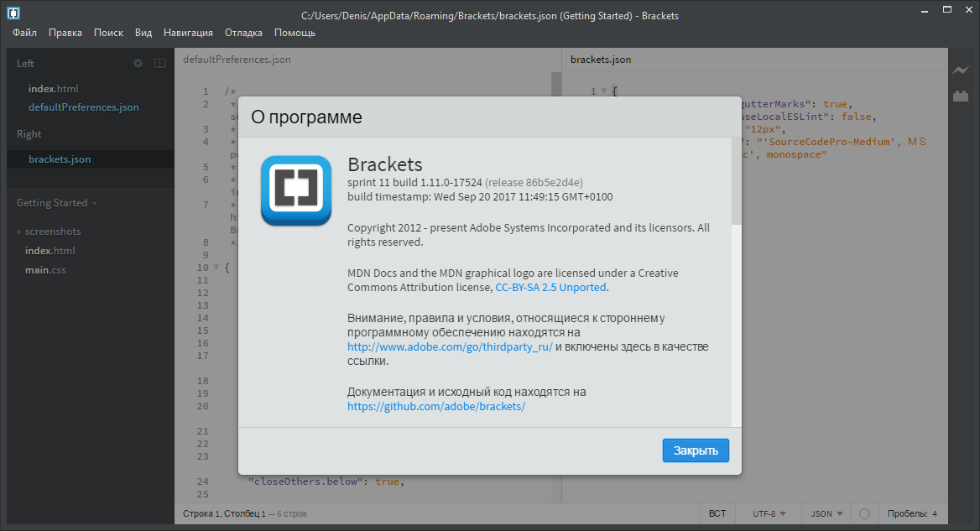Open the Вид menu
The width and height of the screenshot is (980, 531).
[x=143, y=33]
